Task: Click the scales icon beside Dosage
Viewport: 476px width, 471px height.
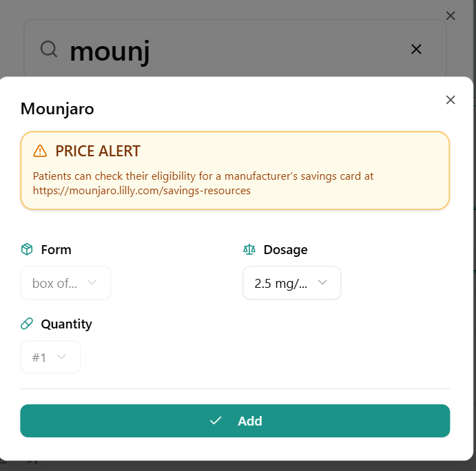Action: pos(249,249)
